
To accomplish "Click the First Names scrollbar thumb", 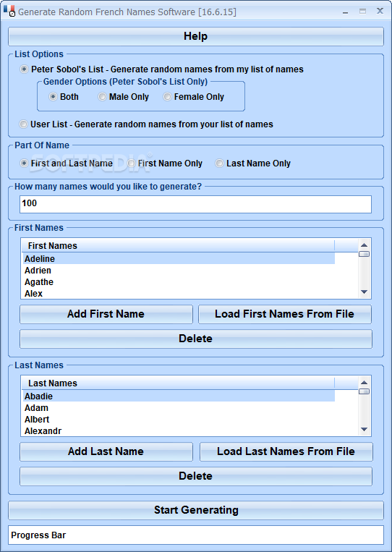I will point(365,253).
